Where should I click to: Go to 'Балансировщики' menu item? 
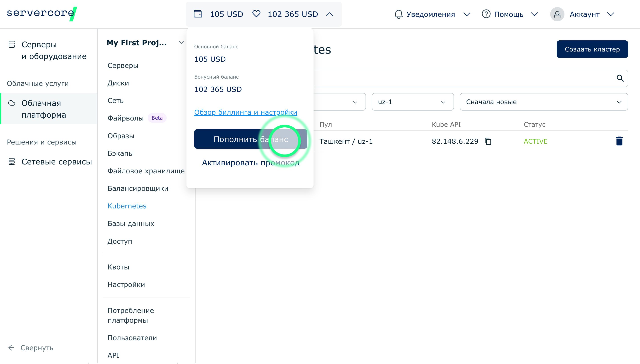[x=138, y=188]
